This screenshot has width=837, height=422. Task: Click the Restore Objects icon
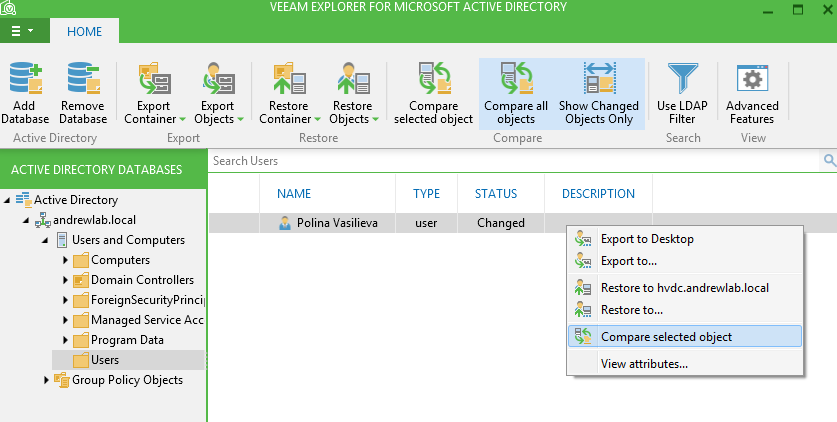click(353, 78)
